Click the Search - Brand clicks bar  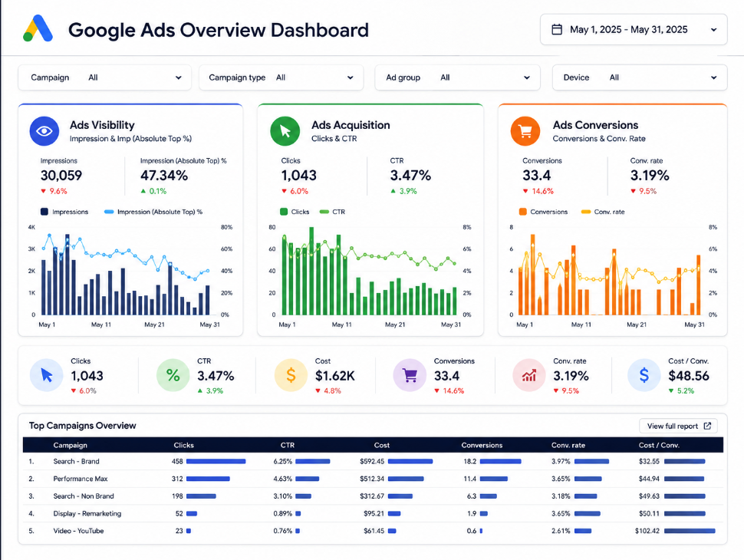point(216,461)
